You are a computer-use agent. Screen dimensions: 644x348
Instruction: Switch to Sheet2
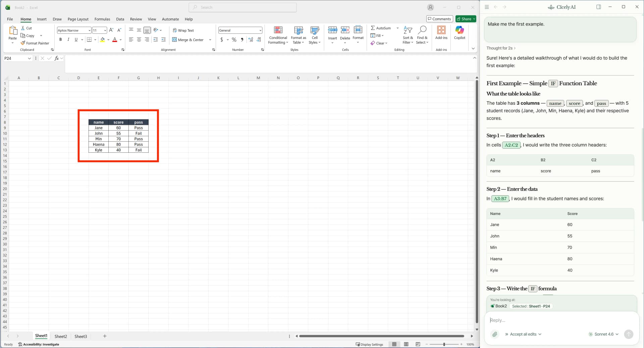pyautogui.click(x=61, y=336)
